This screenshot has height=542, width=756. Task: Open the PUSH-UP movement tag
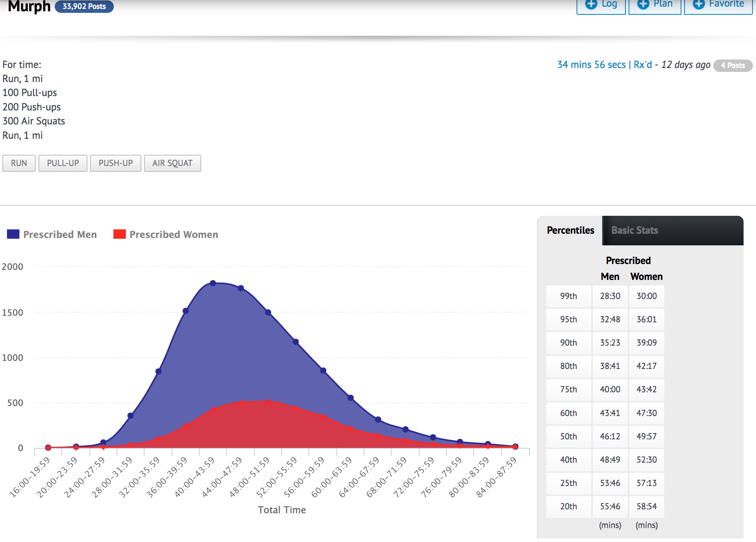pyautogui.click(x=116, y=163)
